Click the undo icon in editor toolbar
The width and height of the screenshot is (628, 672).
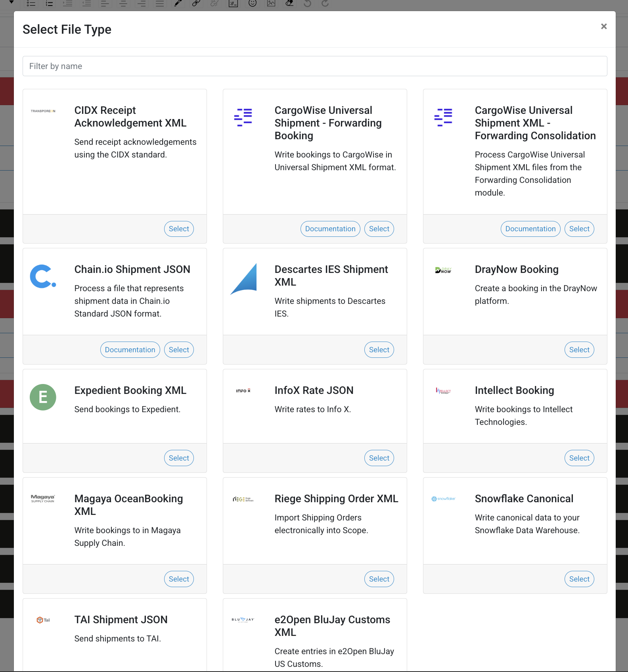[x=307, y=3]
